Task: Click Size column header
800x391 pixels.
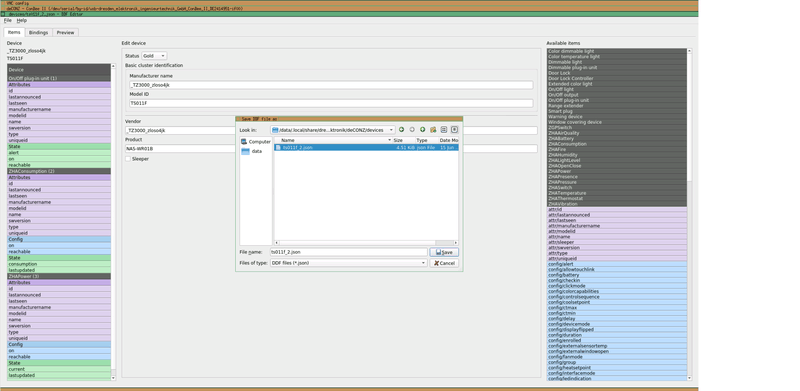Action: tap(403, 140)
